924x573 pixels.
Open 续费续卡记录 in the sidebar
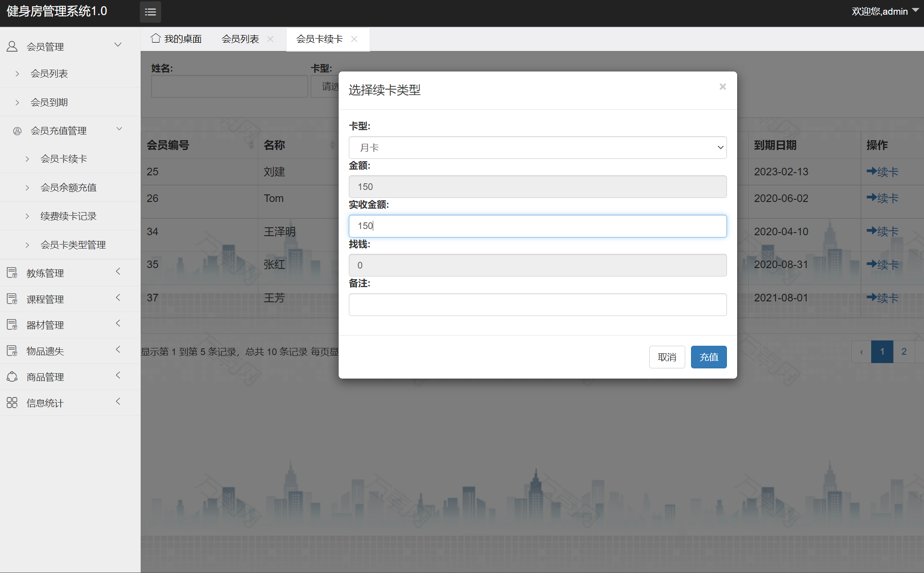click(x=68, y=216)
